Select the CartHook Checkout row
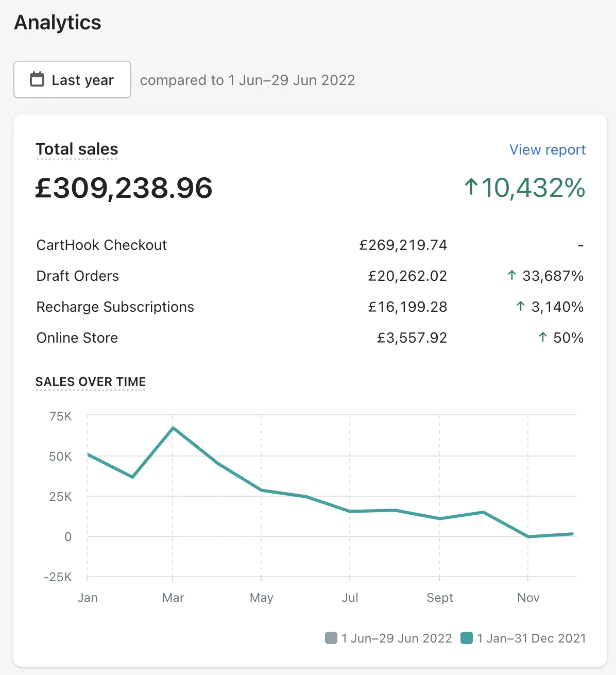Screen dimensions: 616x675 (101, 245)
